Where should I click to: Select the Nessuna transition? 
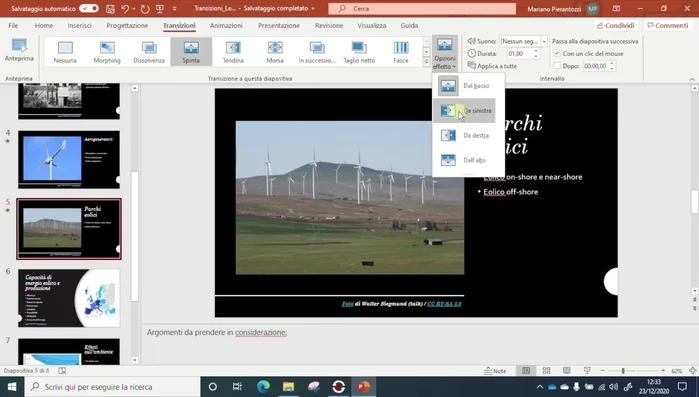click(65, 52)
